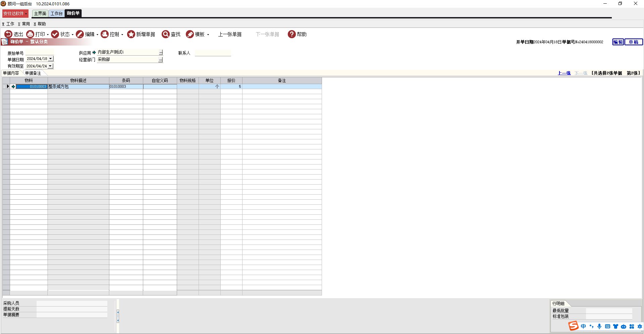Click the 编辑 status button beside 草稿
Viewport: 644px width, 334px height.
(x=618, y=42)
